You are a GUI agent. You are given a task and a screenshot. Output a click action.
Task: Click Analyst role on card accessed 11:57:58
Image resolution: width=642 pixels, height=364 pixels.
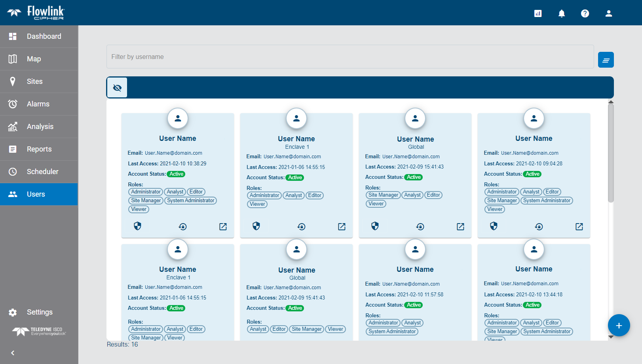click(x=412, y=323)
